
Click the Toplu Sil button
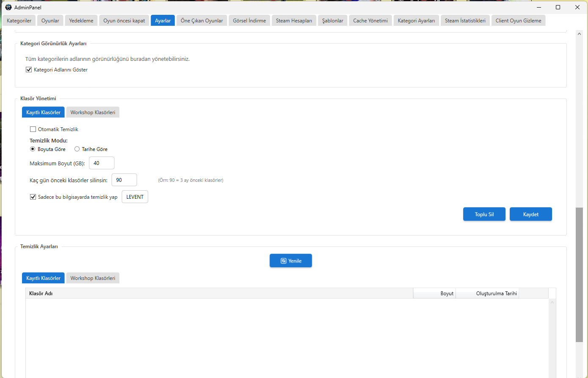(484, 214)
